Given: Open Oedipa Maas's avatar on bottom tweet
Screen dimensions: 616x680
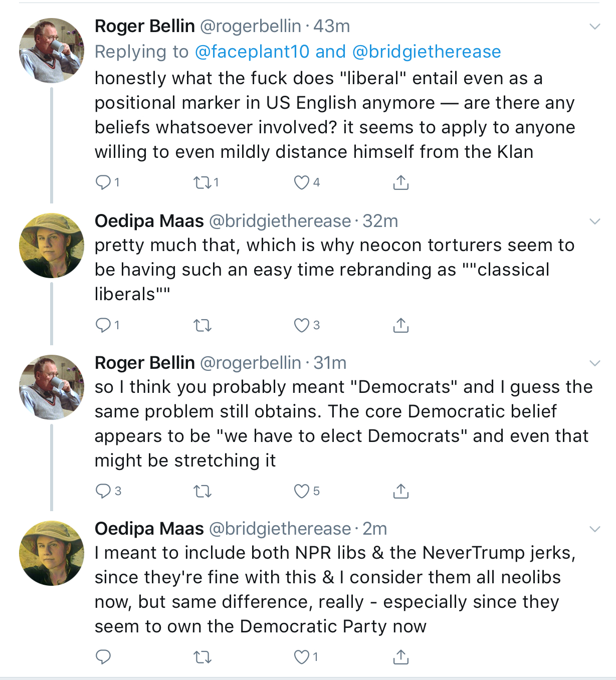Looking at the screenshot, I should [x=52, y=553].
